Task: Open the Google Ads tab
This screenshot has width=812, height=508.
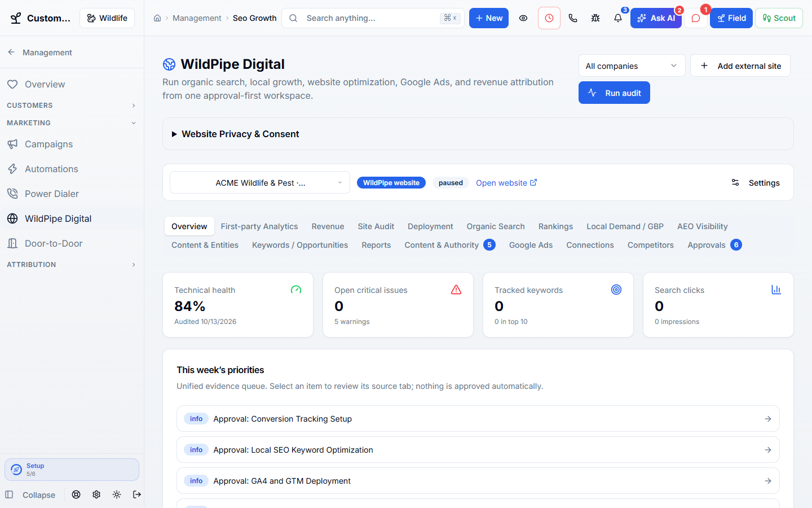Action: coord(531,245)
